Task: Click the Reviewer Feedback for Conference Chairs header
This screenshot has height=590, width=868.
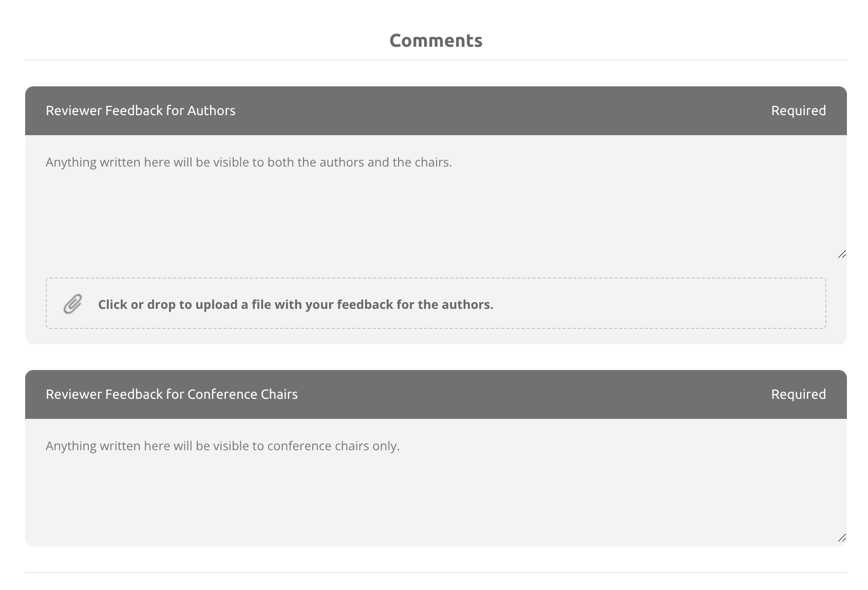Action: [436, 394]
